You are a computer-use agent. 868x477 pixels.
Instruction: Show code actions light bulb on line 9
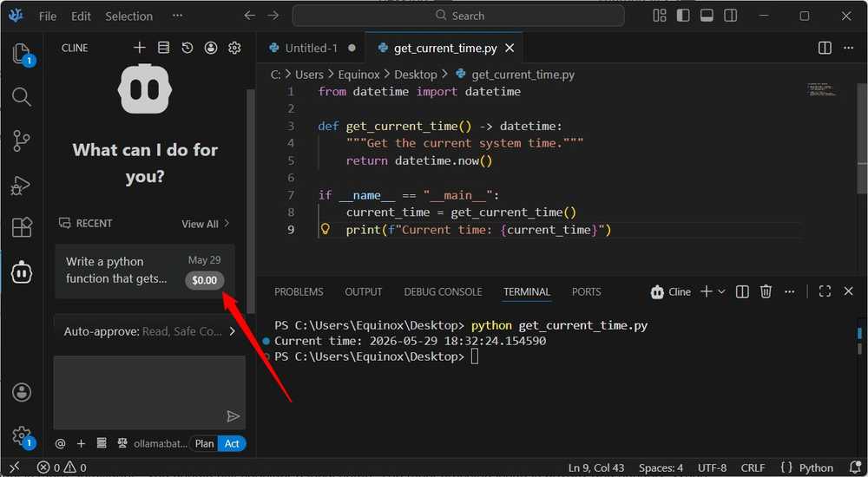(x=325, y=229)
